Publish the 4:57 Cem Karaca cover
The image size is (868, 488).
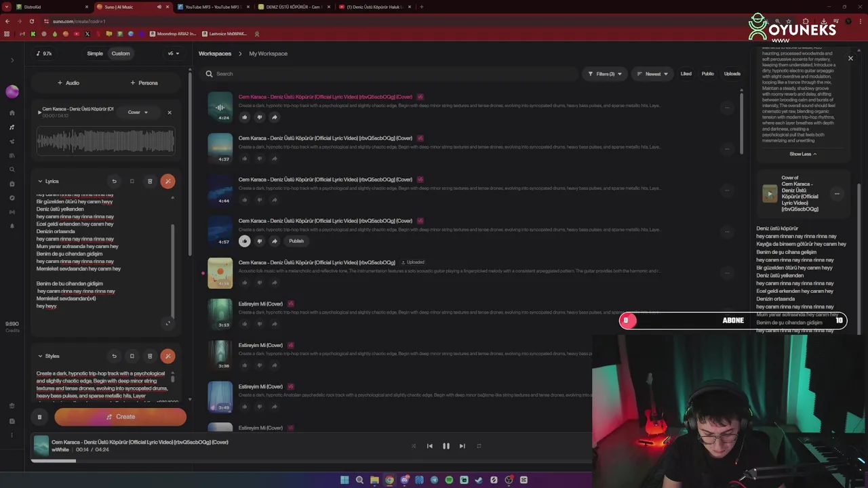click(x=296, y=241)
